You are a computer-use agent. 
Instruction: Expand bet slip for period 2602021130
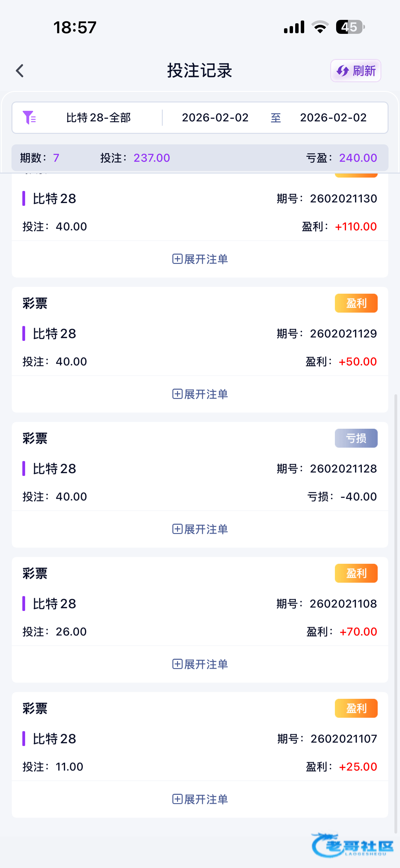tap(200, 259)
